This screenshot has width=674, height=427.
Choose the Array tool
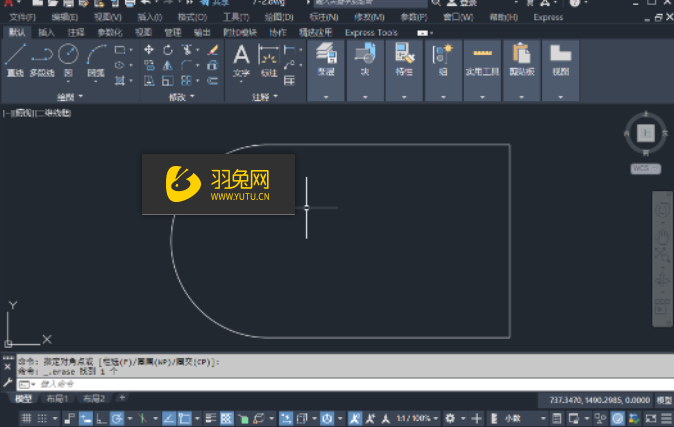[x=187, y=81]
